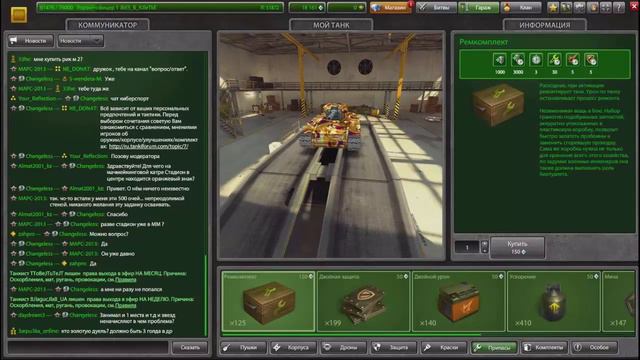Click the chat message input field
The height and width of the screenshot is (360, 640).
(88, 347)
